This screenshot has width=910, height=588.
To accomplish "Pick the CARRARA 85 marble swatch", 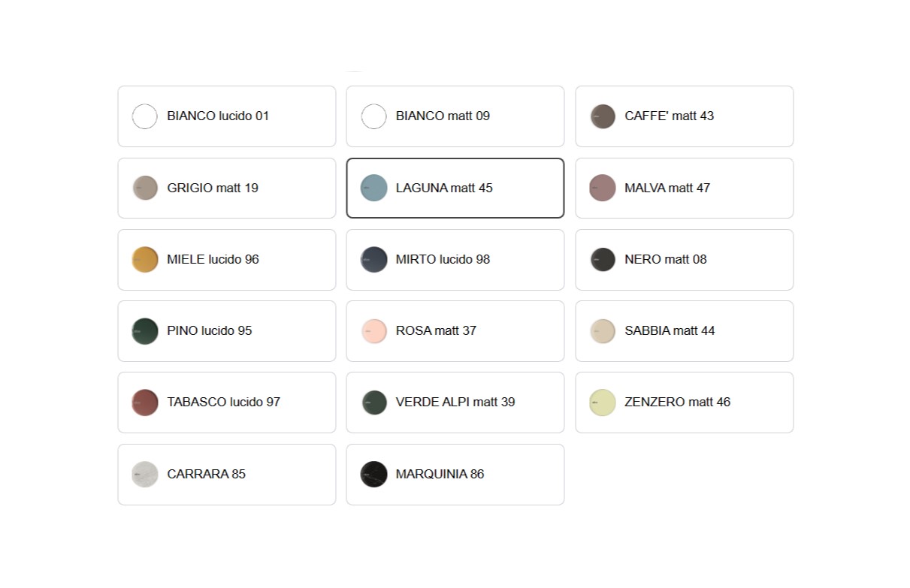I will tap(145, 475).
